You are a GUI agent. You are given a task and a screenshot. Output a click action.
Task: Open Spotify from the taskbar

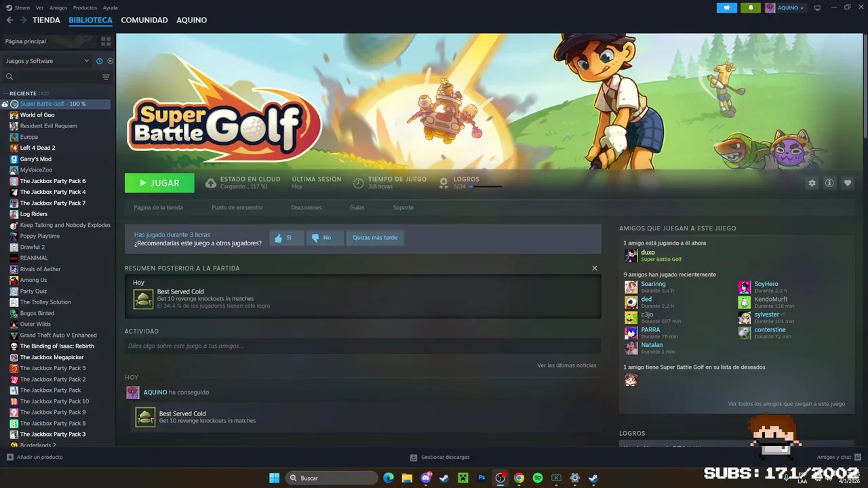coord(538,478)
